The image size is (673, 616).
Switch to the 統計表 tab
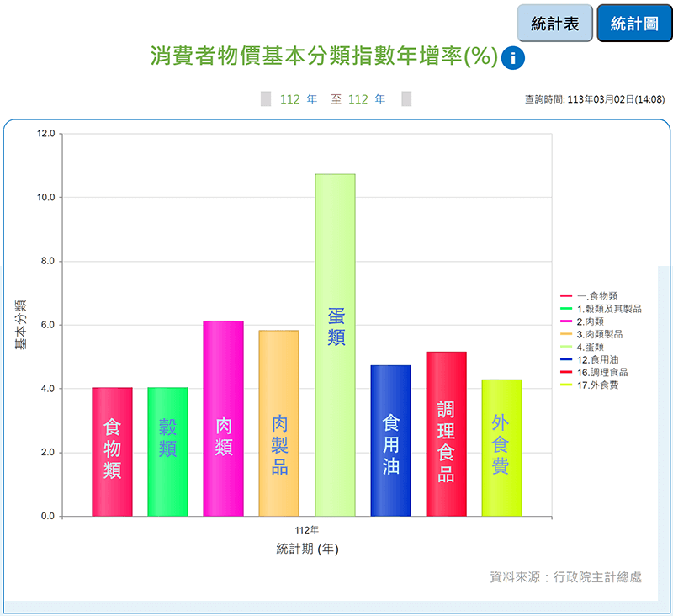(x=554, y=24)
